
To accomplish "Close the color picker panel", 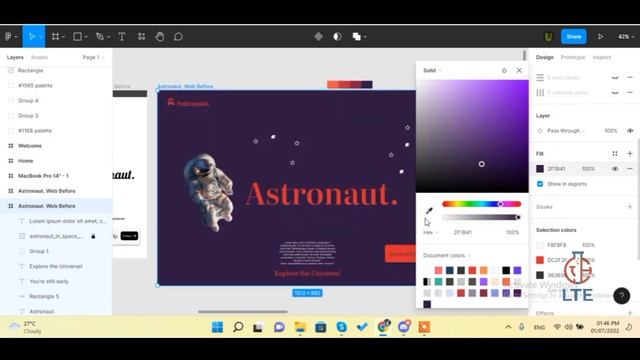I will click(x=519, y=70).
